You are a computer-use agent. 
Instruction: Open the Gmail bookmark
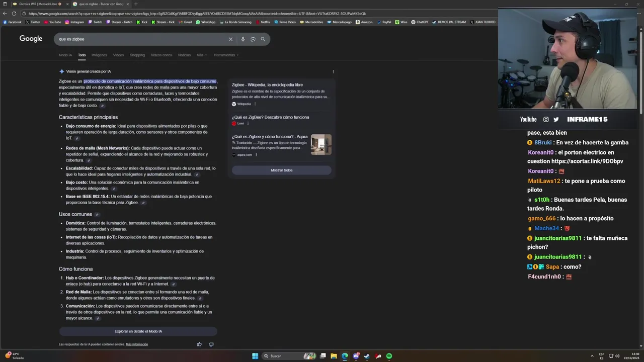(185, 22)
